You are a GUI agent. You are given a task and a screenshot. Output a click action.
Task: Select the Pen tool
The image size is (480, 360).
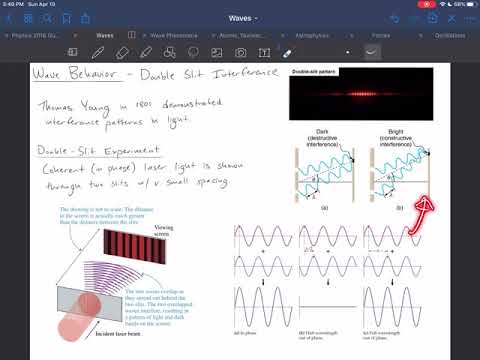pos(98,52)
